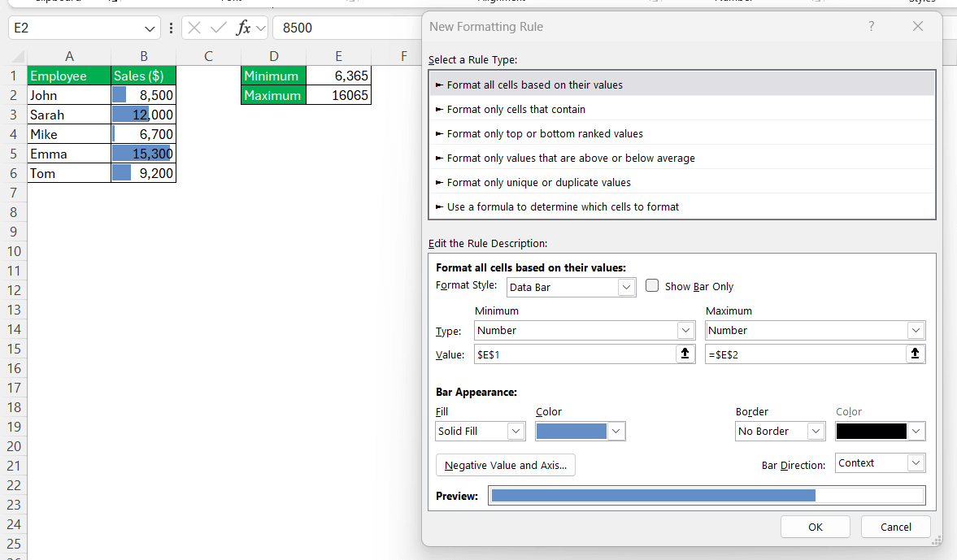Click sales value 15,300 cell
Screen dimensions: 957x560
pyautogui.click(x=143, y=154)
